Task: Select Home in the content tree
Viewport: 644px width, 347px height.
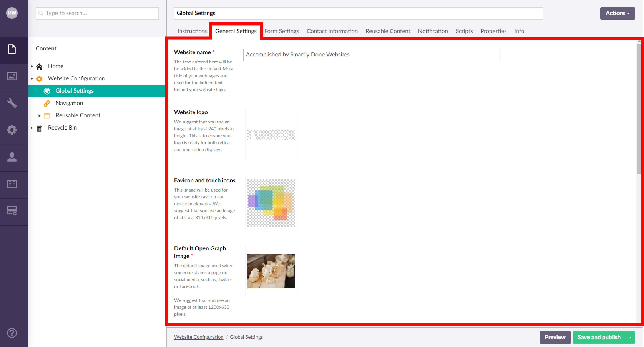Action: [56, 66]
